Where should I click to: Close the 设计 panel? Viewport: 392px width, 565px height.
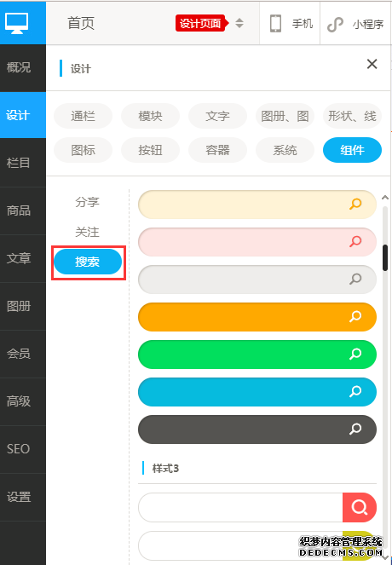(372, 64)
